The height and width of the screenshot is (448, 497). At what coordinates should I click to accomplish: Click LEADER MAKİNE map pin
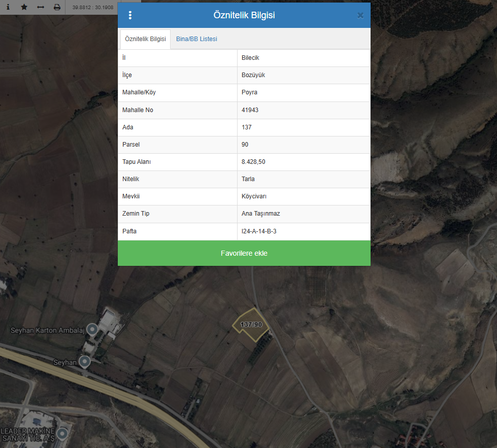pyautogui.click(x=62, y=434)
